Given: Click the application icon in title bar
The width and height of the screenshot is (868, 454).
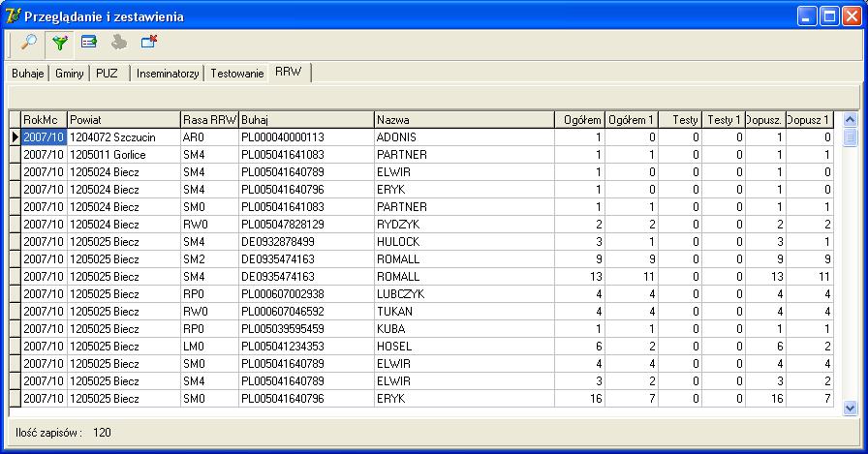Looking at the screenshot, I should 13,15.
